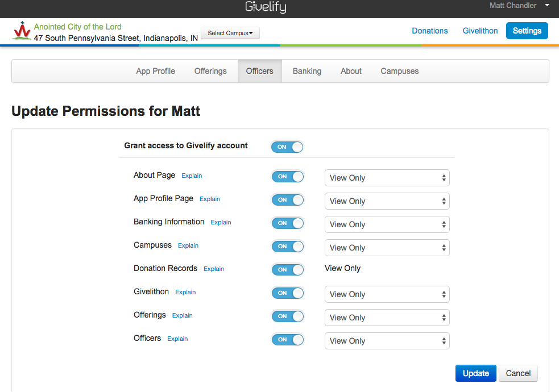Expand the Givelithon View Only dropdown
This screenshot has width=559, height=392.
tap(387, 294)
